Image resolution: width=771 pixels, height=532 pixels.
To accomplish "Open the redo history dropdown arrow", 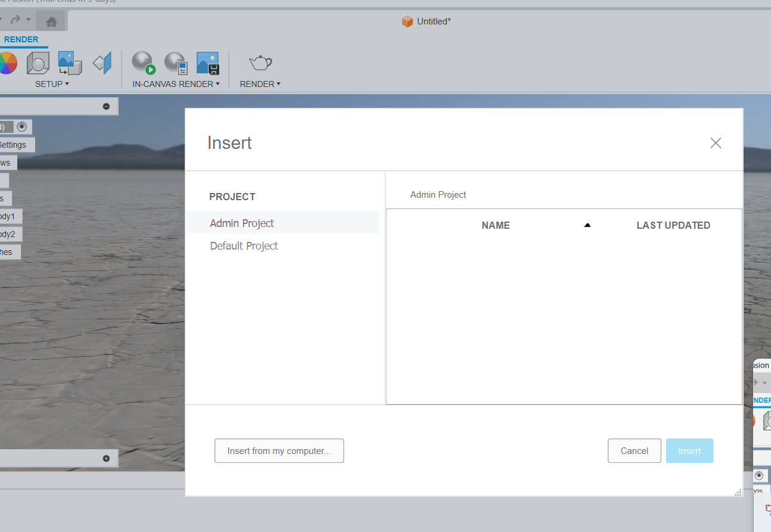I will (28, 20).
